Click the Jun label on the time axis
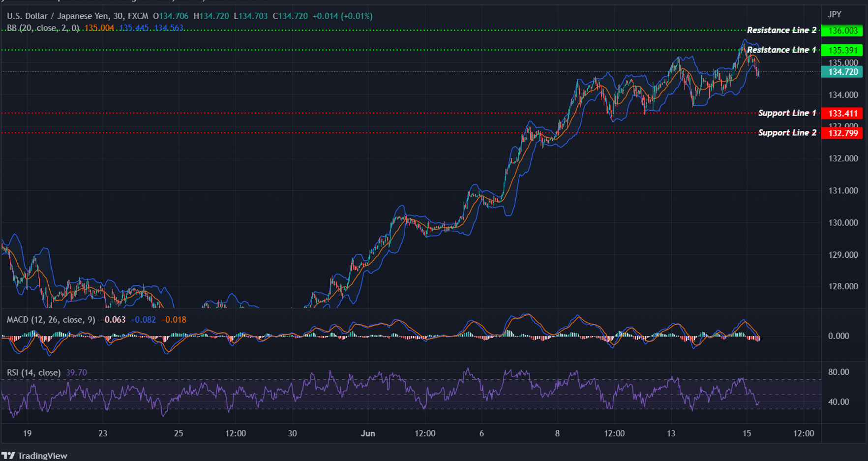The image size is (868, 461). point(368,433)
